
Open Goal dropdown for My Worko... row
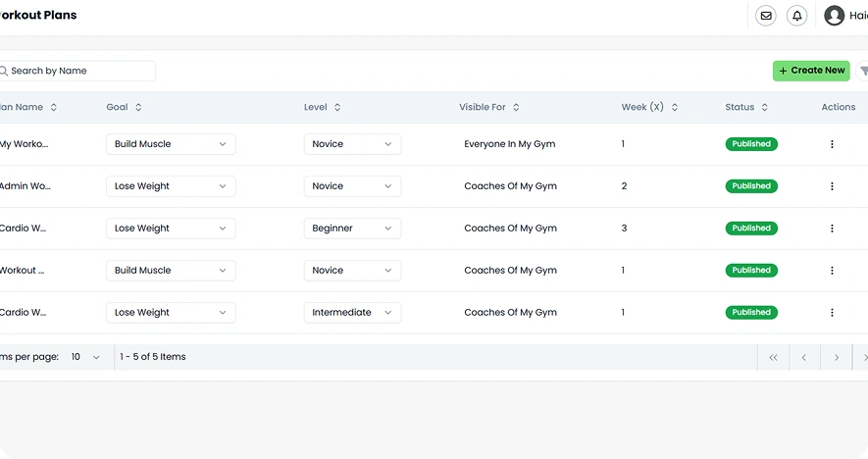click(x=171, y=144)
